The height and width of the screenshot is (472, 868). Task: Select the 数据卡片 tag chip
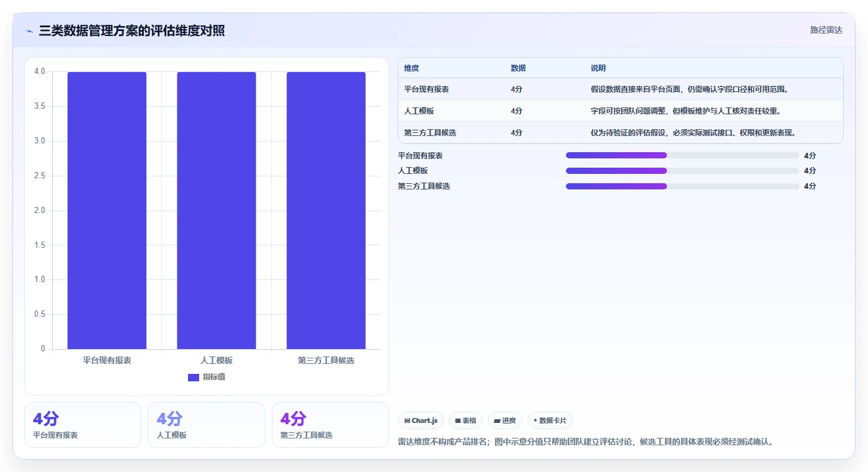[x=550, y=420]
